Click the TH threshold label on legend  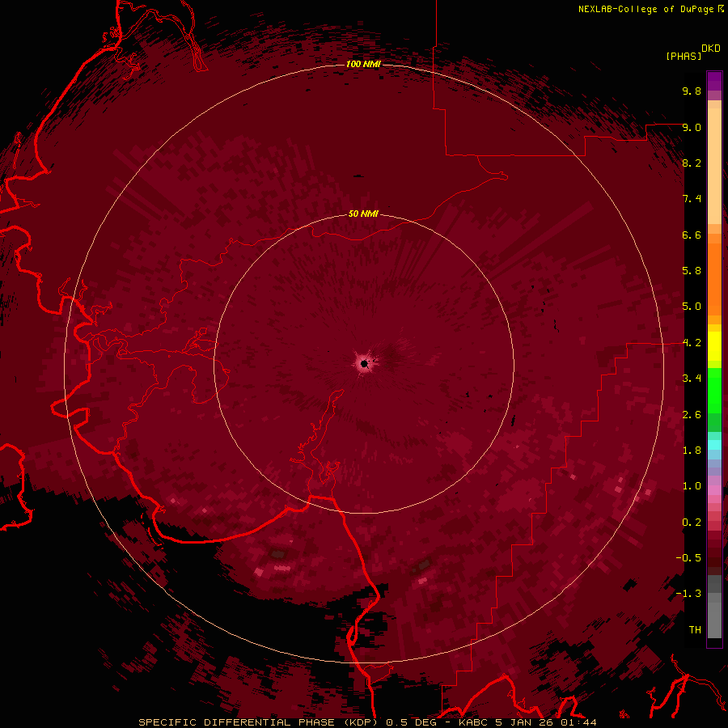695,630
